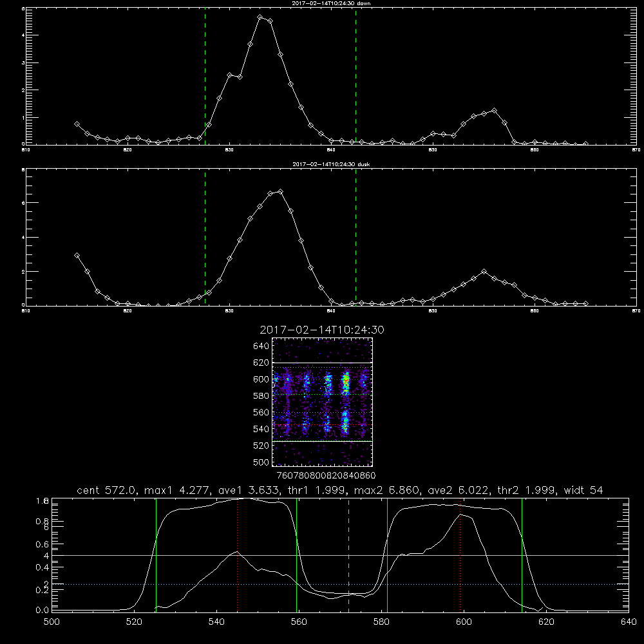This screenshot has height=644, width=644.
Task: Click the green solid line near 581 in bottom plot
Action: click(387, 555)
